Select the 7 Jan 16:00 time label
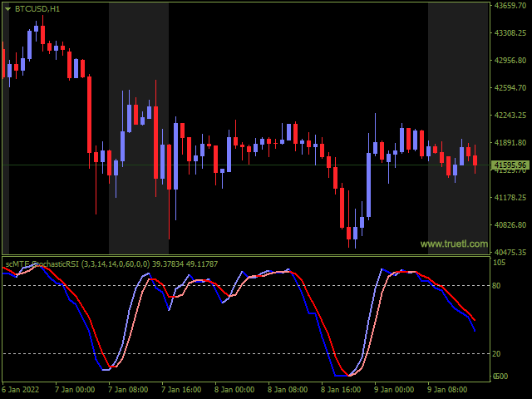This screenshot has height=399, width=532. pos(181,390)
